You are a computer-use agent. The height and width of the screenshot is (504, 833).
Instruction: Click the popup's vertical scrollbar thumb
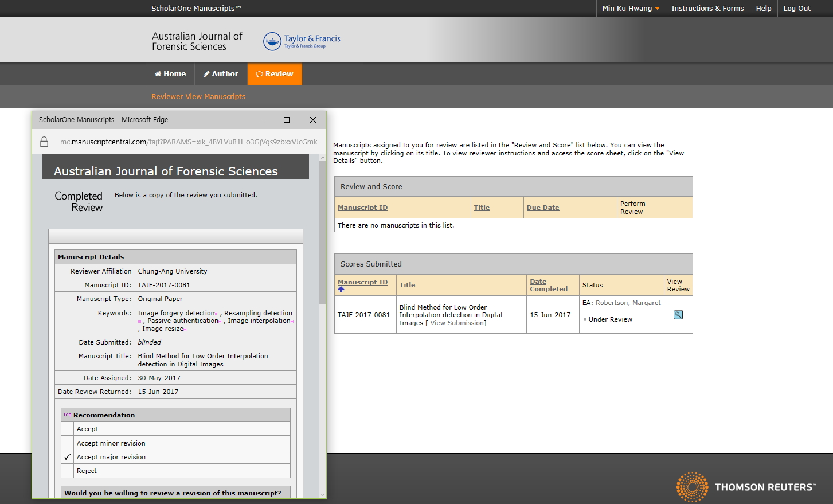tap(323, 232)
